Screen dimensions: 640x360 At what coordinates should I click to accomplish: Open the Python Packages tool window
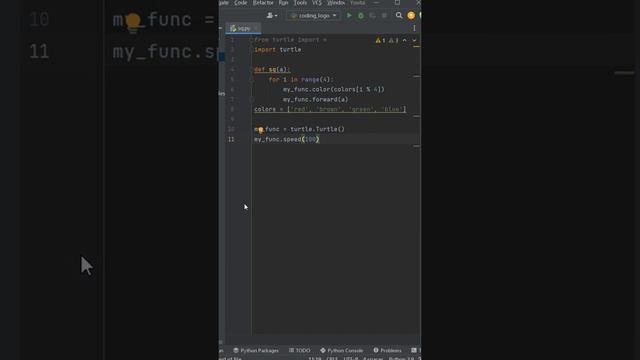coord(256,350)
